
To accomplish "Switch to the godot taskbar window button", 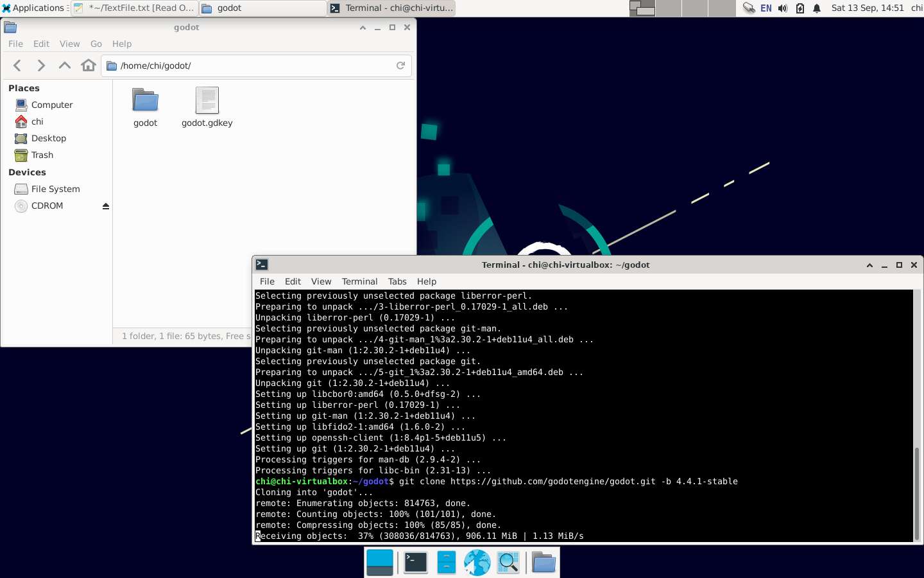I will pos(262,8).
